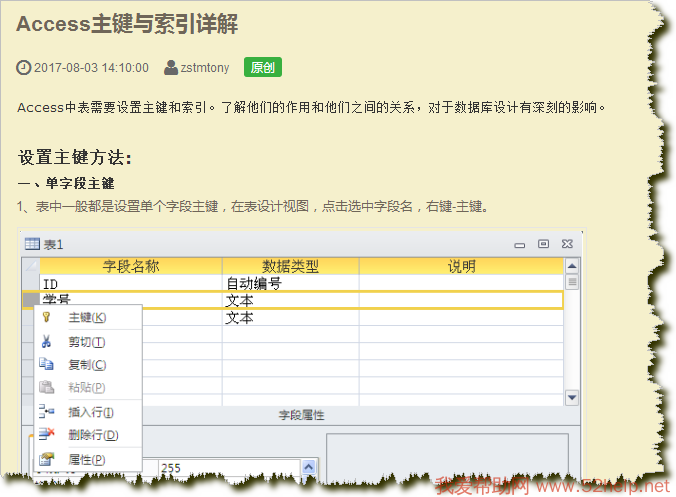Click the properties icon for 属性(P)

46,459
